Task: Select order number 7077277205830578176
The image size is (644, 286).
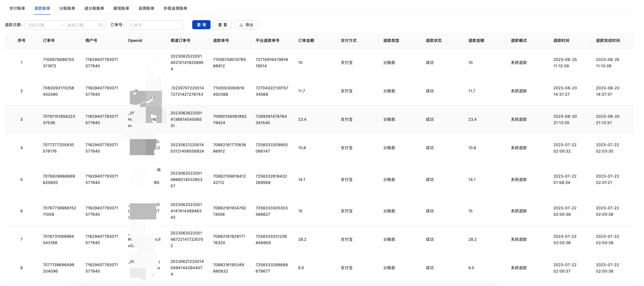Action: point(58,148)
